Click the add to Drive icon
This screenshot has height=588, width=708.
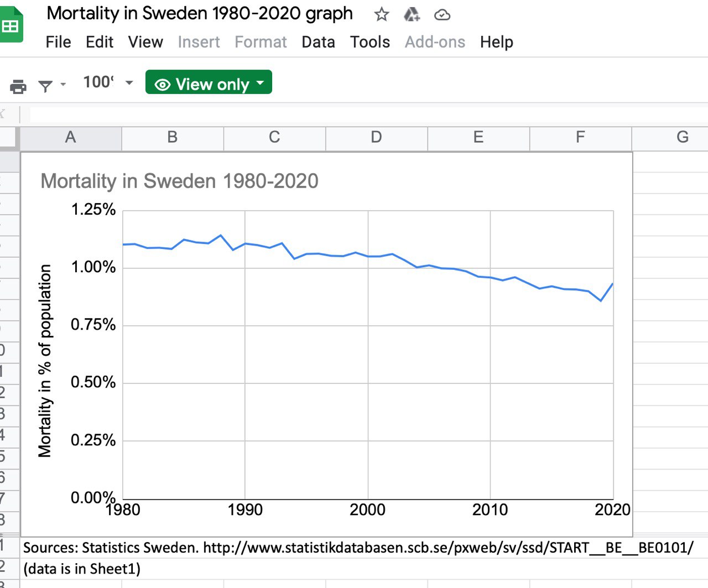tap(412, 14)
